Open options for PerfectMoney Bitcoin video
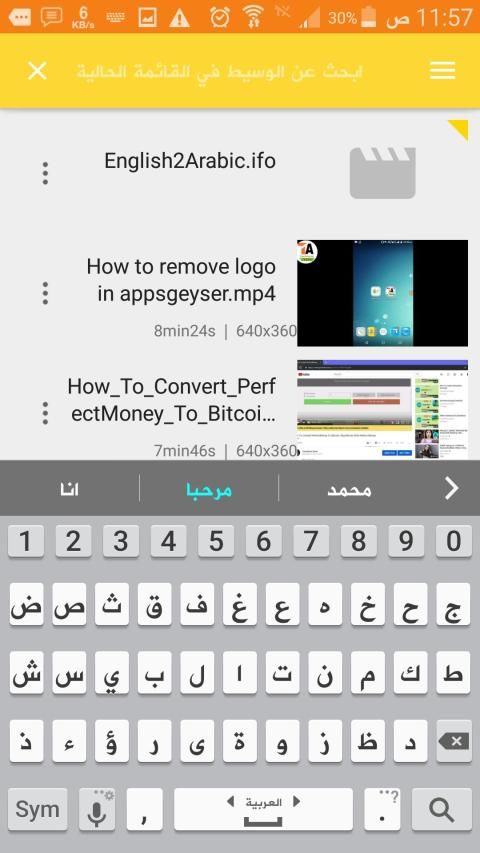 click(x=45, y=413)
